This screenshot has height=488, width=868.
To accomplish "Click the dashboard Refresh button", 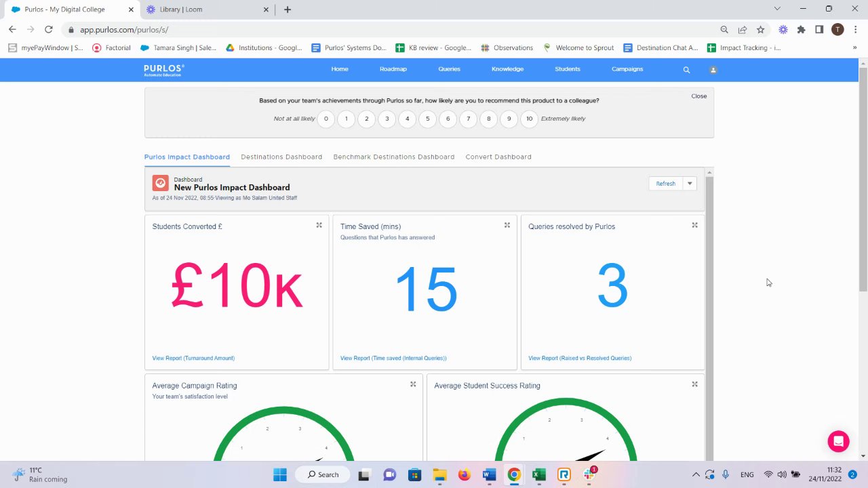I will tap(665, 184).
